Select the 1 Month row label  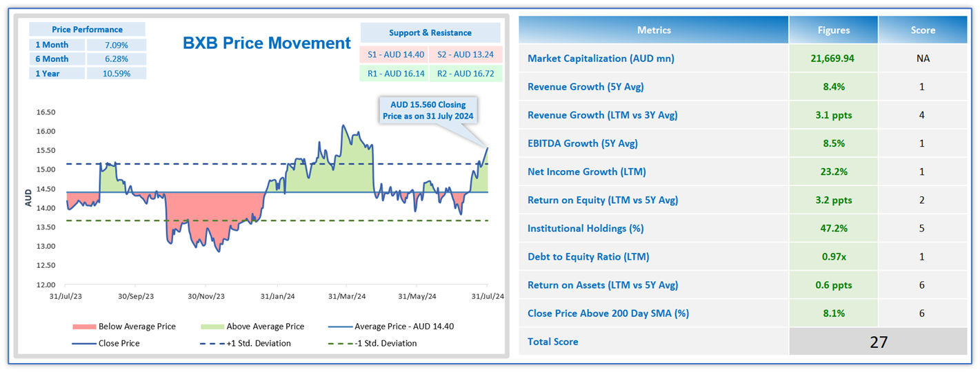pos(57,45)
